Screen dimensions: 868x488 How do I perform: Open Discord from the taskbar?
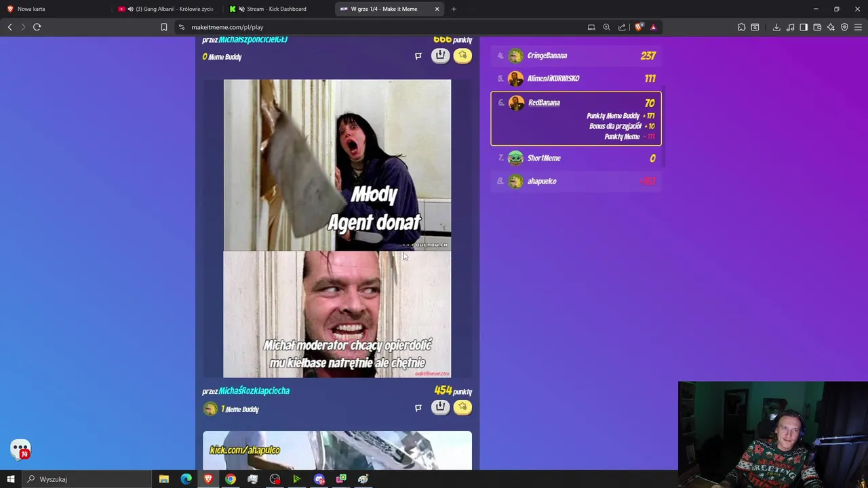tap(319, 479)
